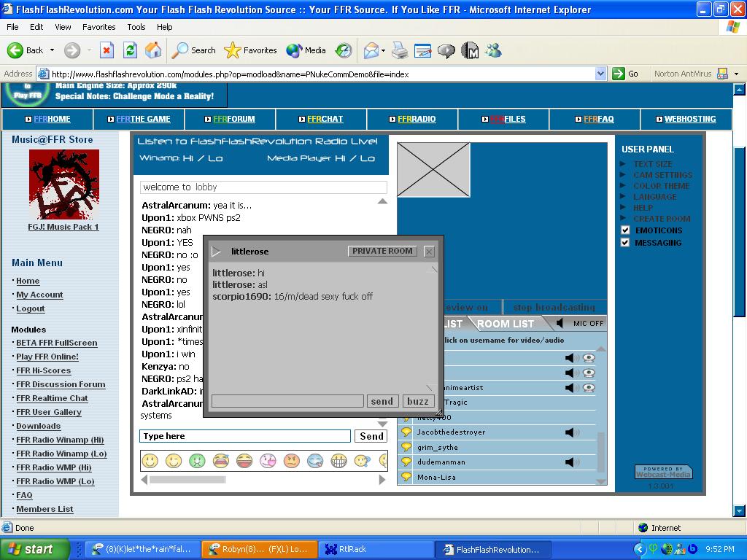Viewport: 747px width, 560px height.
Task: Insert the gritted-teeth emoticon
Action: point(338,461)
